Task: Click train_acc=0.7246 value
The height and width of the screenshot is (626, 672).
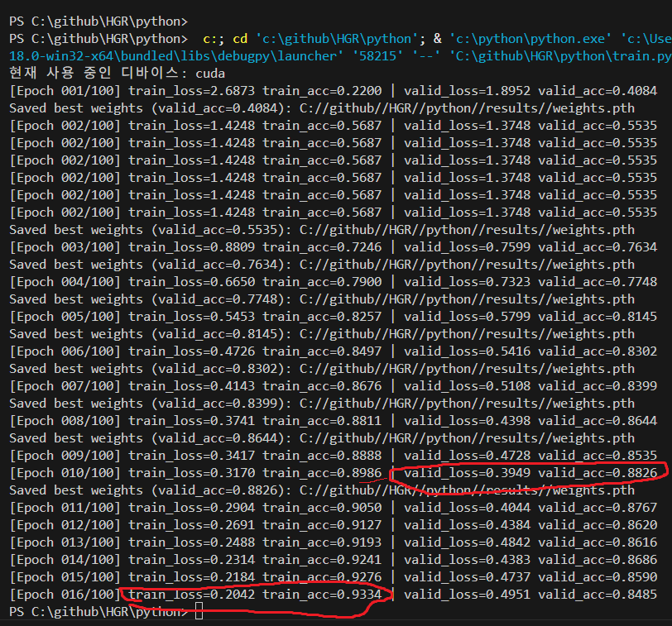Action: click(322, 247)
